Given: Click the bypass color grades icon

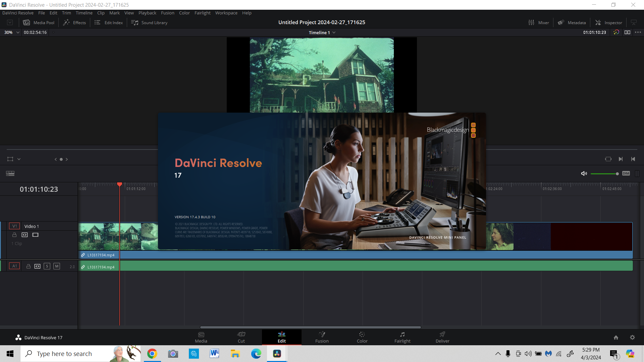Looking at the screenshot, I should tap(616, 32).
